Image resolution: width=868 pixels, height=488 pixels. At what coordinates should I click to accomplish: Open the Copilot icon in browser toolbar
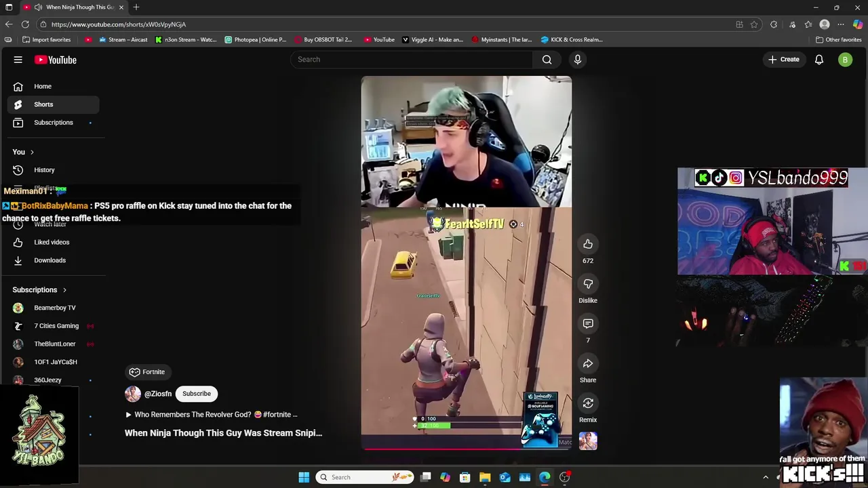858,24
